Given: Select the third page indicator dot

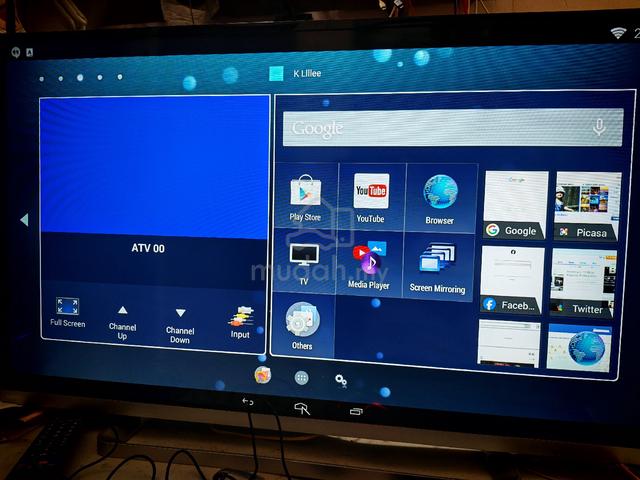Looking at the screenshot, I should [80, 78].
